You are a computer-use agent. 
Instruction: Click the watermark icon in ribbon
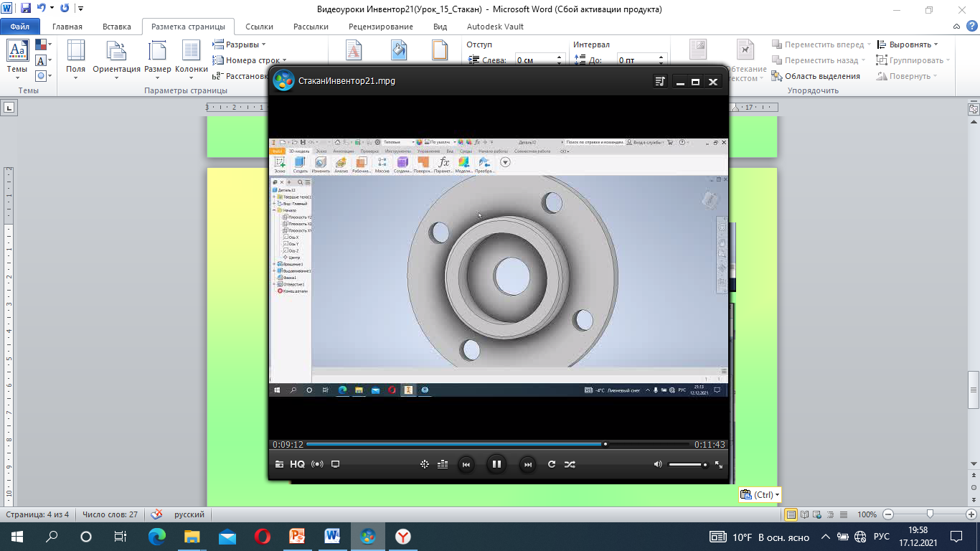click(354, 52)
